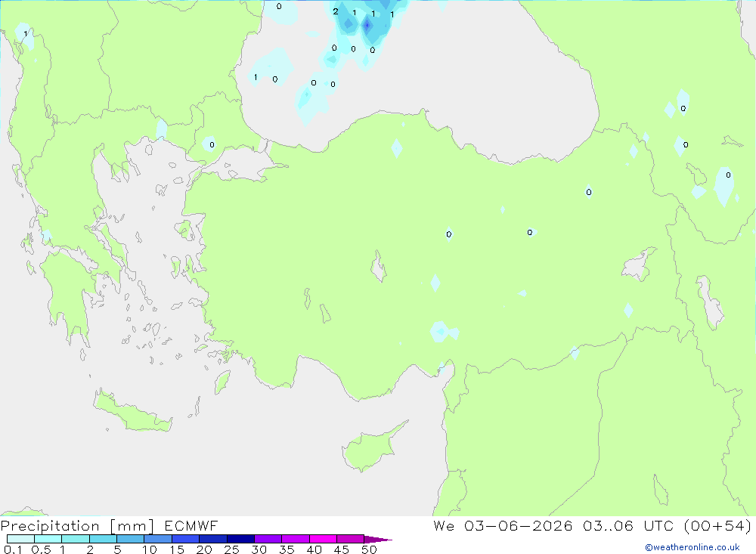Click the legend value "0.1"
Image resolution: width=756 pixels, height=554 pixels.
[x=13, y=549]
